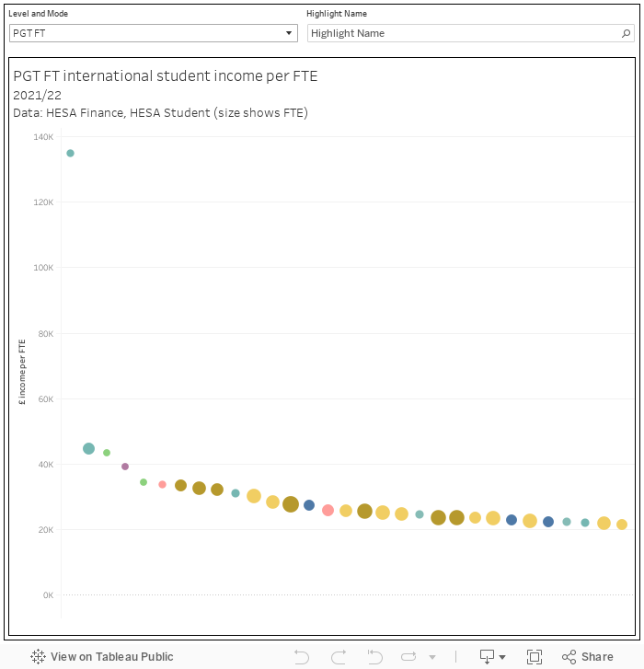Image resolution: width=644 pixels, height=669 pixels.
Task: Select the large teal dot near 45K
Action: (x=88, y=449)
